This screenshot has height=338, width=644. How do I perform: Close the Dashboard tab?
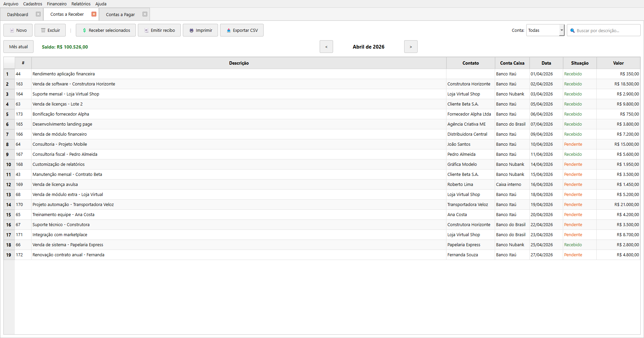click(38, 14)
